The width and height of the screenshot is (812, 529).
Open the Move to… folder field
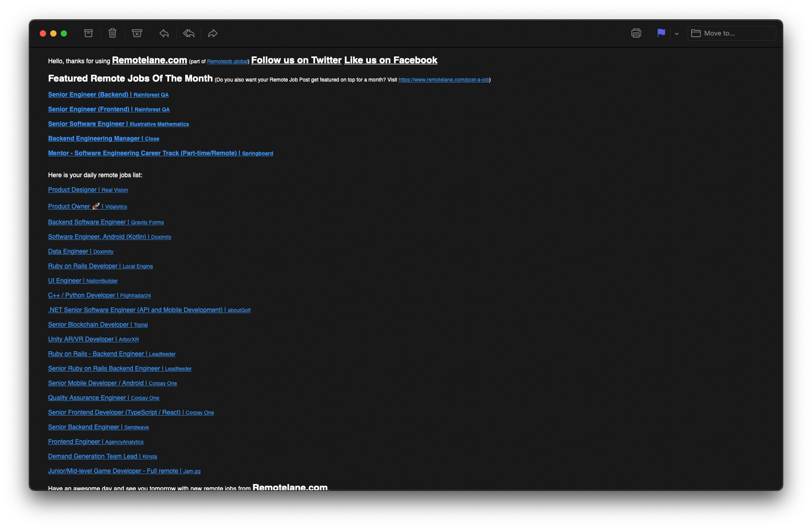tap(731, 33)
